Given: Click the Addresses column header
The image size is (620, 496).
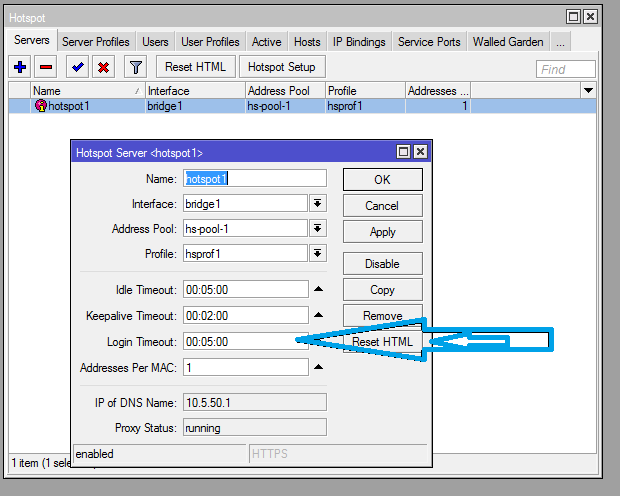Looking at the screenshot, I should tap(438, 91).
